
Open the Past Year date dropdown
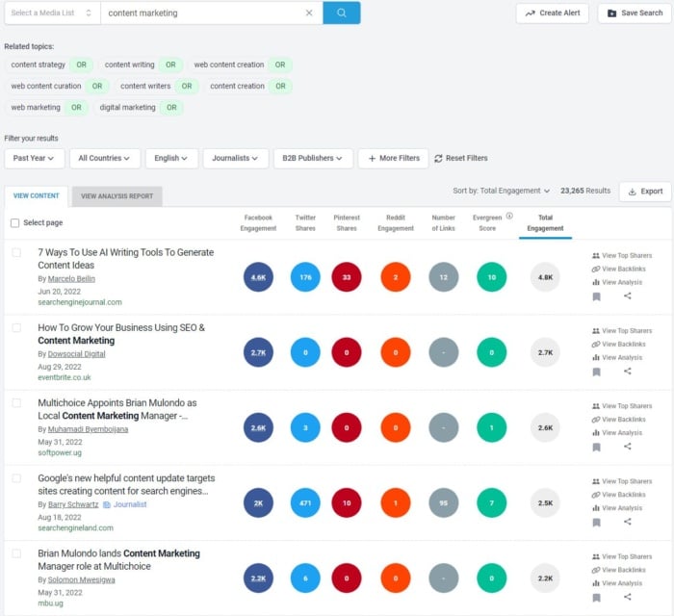coord(35,158)
